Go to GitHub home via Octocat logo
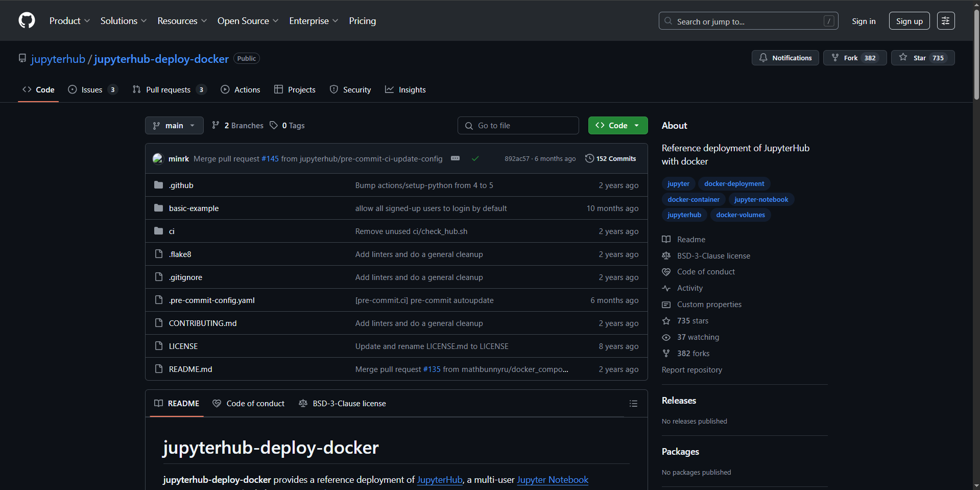980x490 pixels. 27,20
